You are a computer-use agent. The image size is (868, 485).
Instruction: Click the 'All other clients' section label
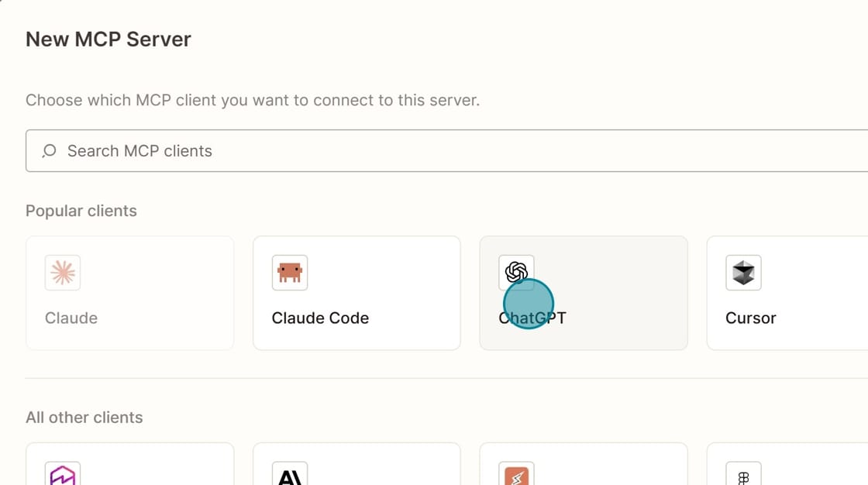(84, 418)
